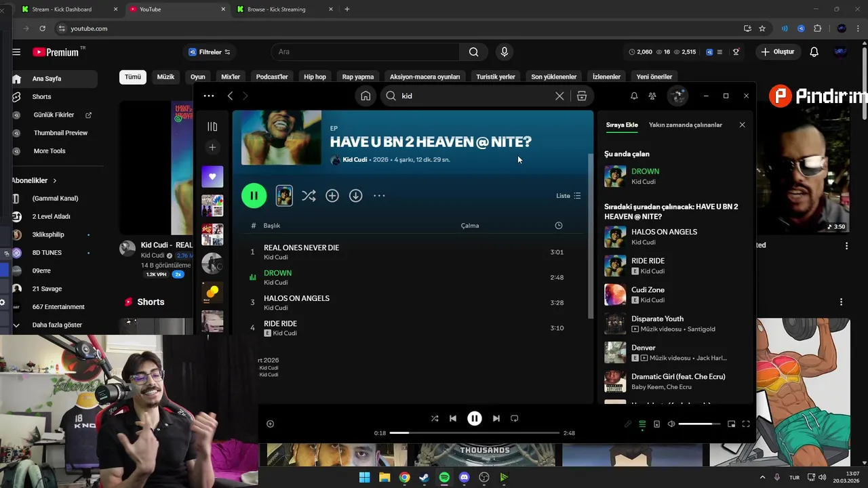Clear the Spotify search field text
868x488 pixels.
(559, 96)
